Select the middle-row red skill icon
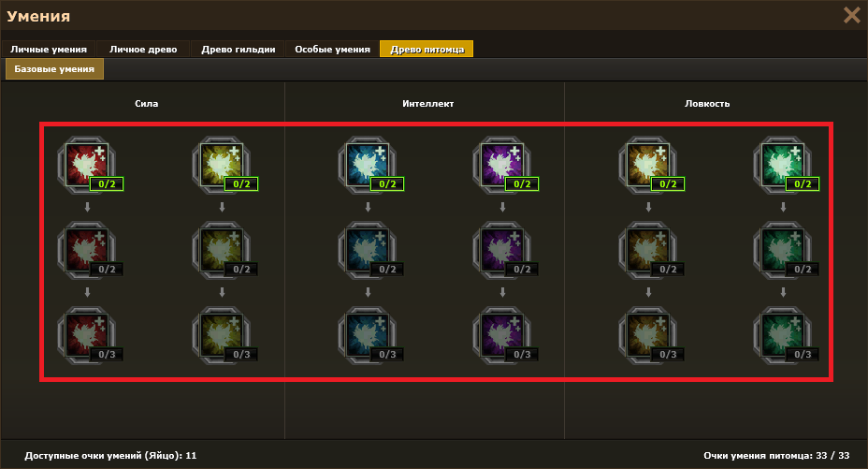 tap(87, 250)
